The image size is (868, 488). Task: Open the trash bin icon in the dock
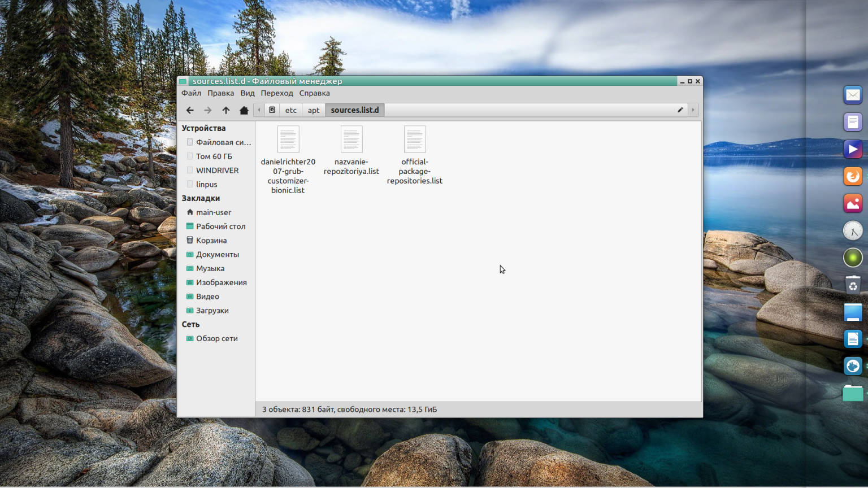(853, 284)
